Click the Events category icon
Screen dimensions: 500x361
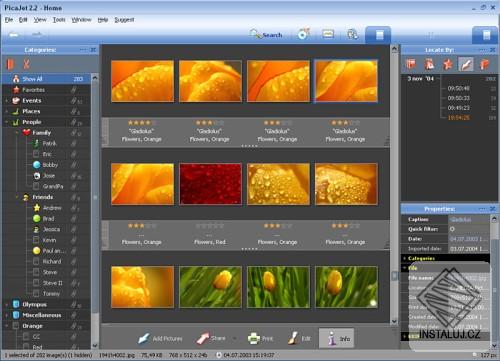pyautogui.click(x=16, y=100)
